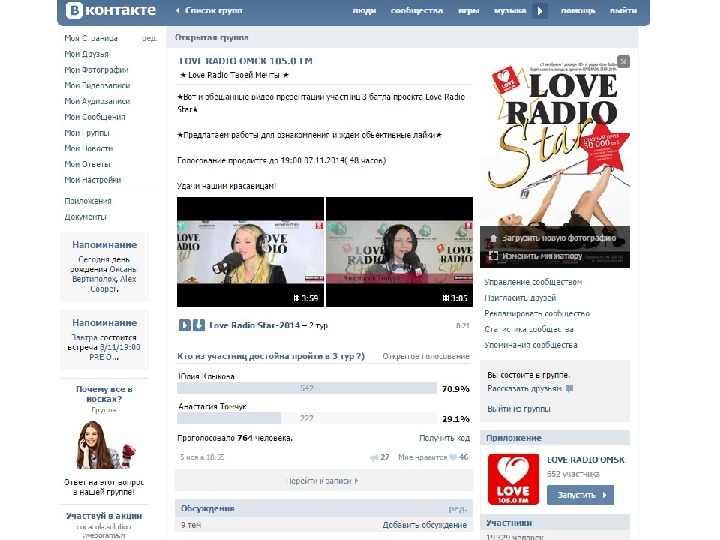Click Выйти из группы
Screen dimensions: 720x540
(519, 409)
